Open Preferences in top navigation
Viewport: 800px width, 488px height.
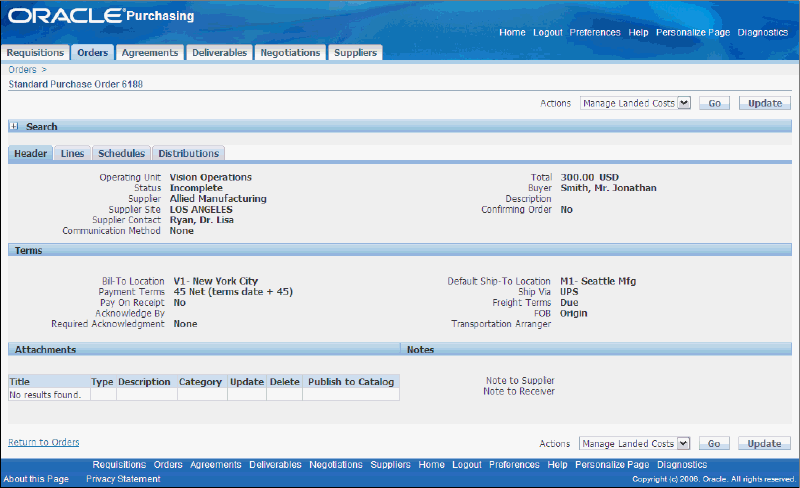[595, 32]
